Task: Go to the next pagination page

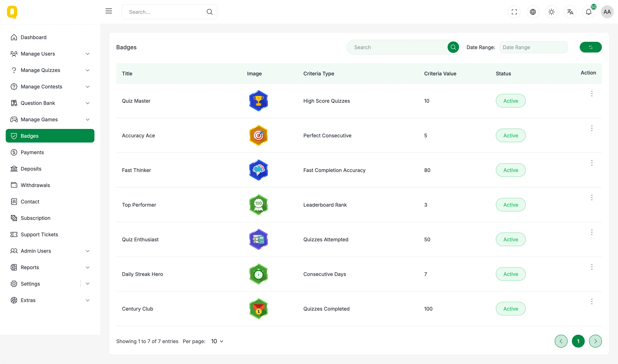Action: tap(595, 341)
